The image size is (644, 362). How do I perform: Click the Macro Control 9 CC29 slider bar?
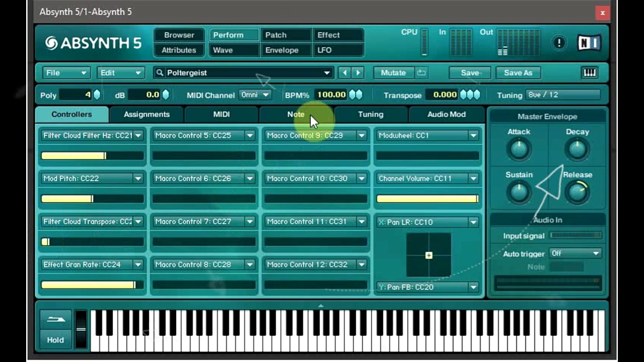(315, 156)
